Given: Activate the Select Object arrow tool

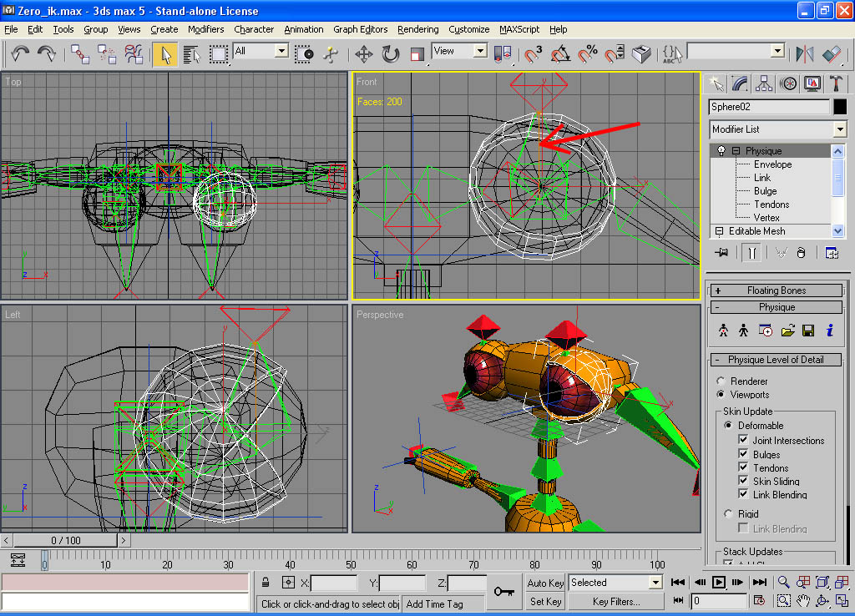Looking at the screenshot, I should tap(165, 54).
